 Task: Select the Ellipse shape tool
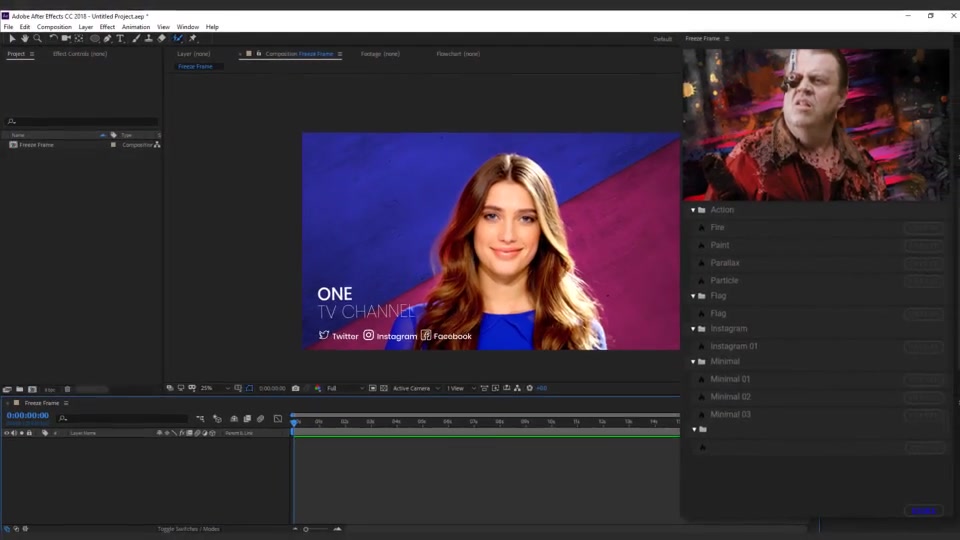pos(94,38)
